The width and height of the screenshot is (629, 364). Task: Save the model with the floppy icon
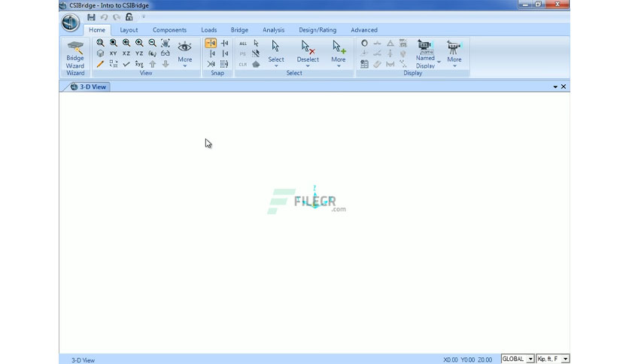(92, 17)
